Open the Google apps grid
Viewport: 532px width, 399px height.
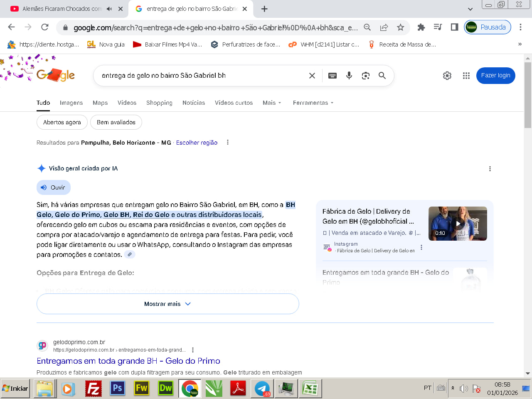pos(466,75)
